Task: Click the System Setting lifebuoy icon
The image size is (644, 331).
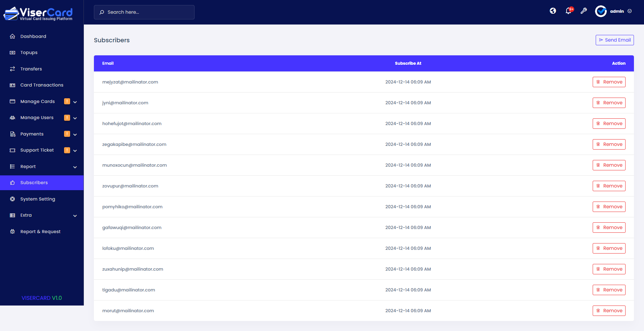Action: [12, 199]
